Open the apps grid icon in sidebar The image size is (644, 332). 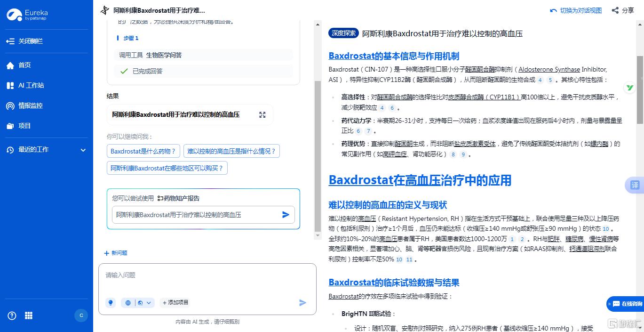pos(28,316)
